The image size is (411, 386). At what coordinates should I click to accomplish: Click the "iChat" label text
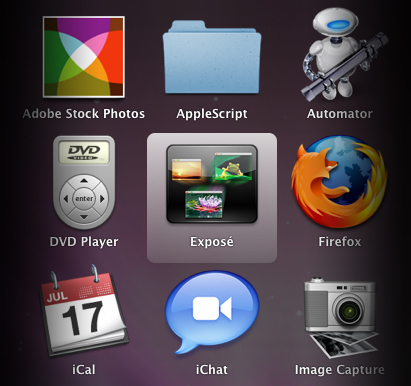coord(212,370)
